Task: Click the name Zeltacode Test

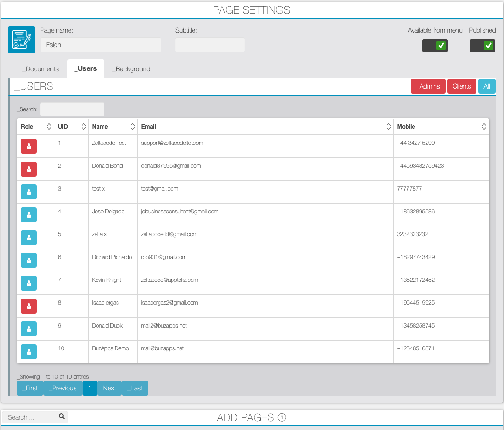Action: pos(109,143)
